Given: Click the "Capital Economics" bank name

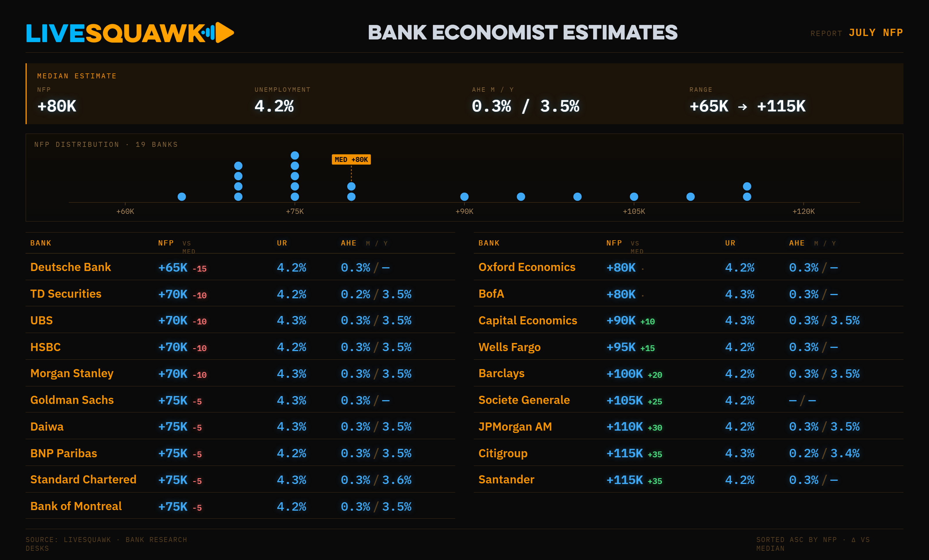Looking at the screenshot, I should [x=528, y=320].
